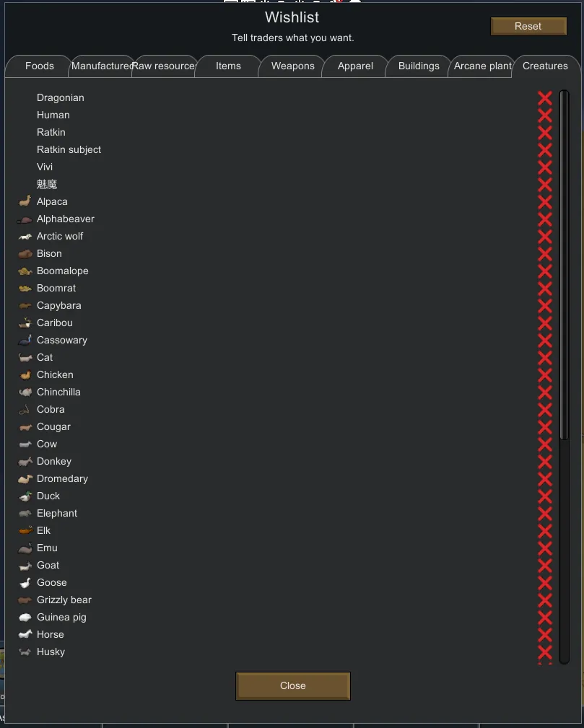Screen dimensions: 584x728
Task: Toggle the red X beside Husky
Action: tap(545, 652)
